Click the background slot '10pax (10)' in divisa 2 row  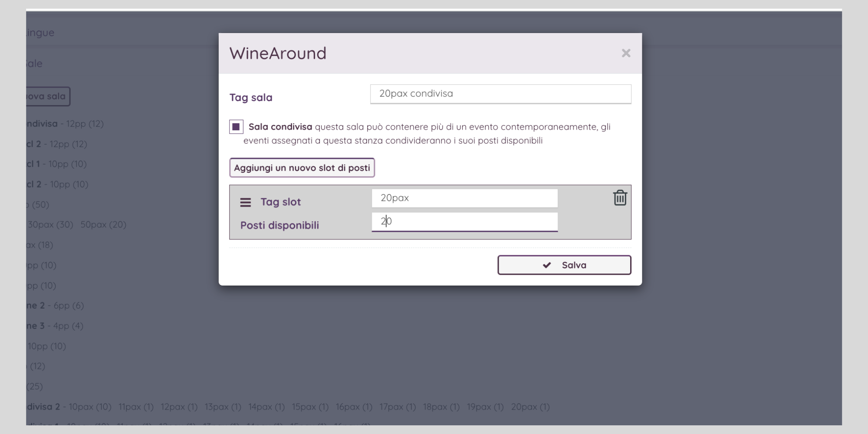tap(90, 407)
